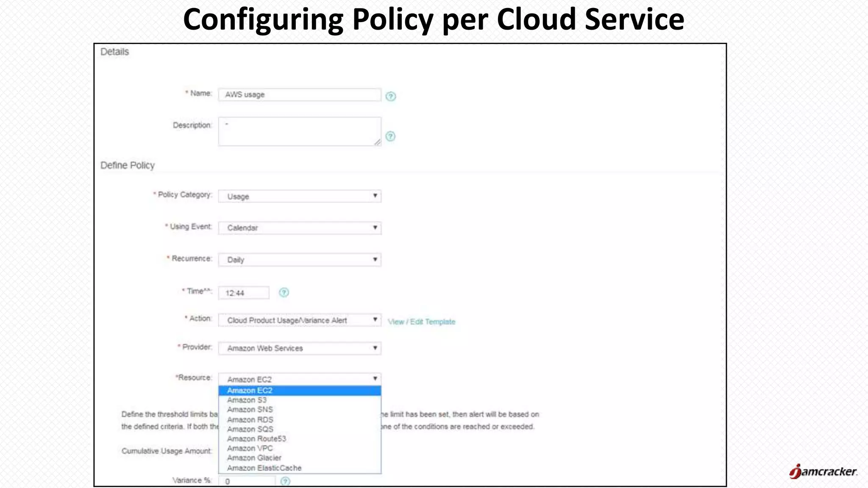
Task: Click the help icon next to Name field
Action: [390, 96]
